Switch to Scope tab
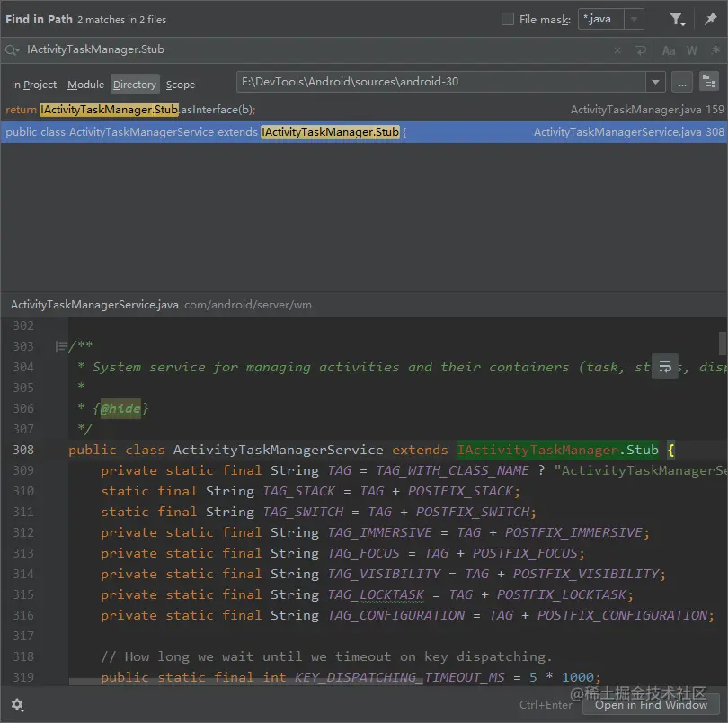This screenshot has width=728, height=723. click(181, 85)
